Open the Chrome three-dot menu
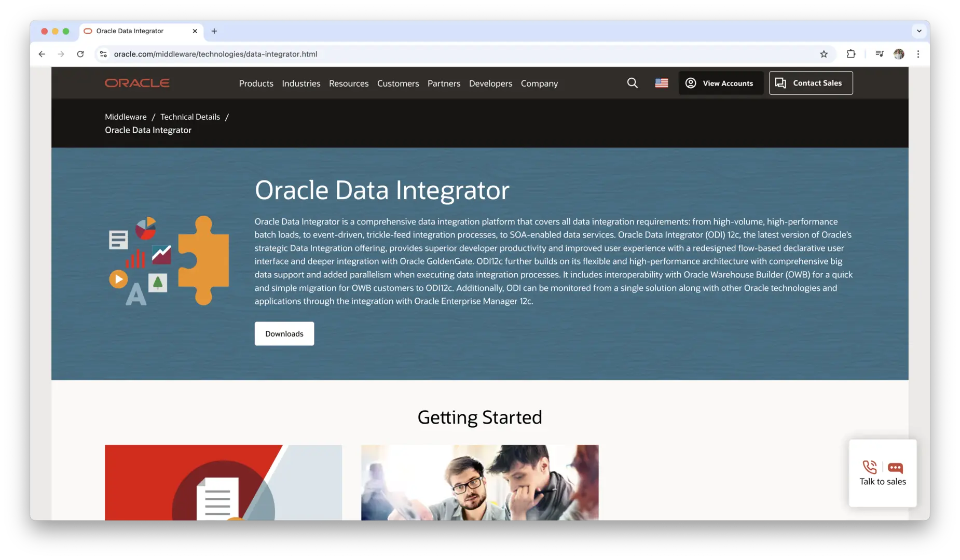The height and width of the screenshot is (560, 960). coord(918,54)
